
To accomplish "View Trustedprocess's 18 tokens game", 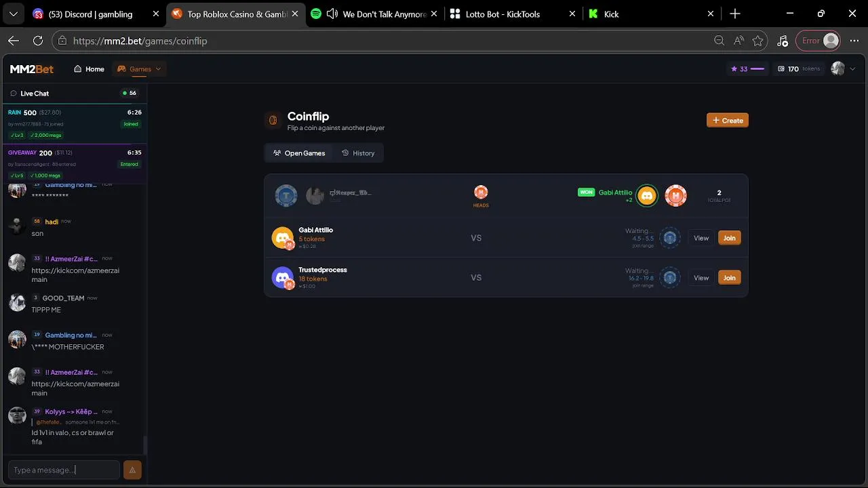I will [701, 277].
